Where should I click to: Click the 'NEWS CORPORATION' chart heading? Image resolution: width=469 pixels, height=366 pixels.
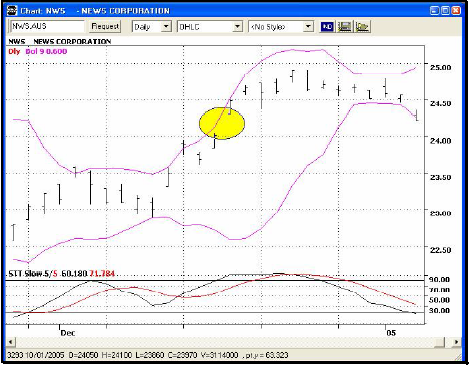click(x=72, y=42)
